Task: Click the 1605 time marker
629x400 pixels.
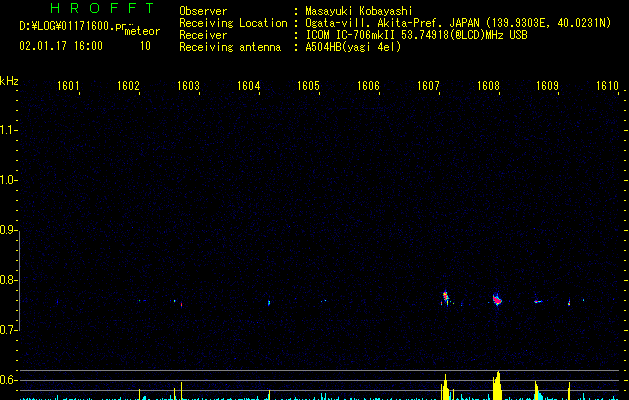Action: (x=308, y=86)
